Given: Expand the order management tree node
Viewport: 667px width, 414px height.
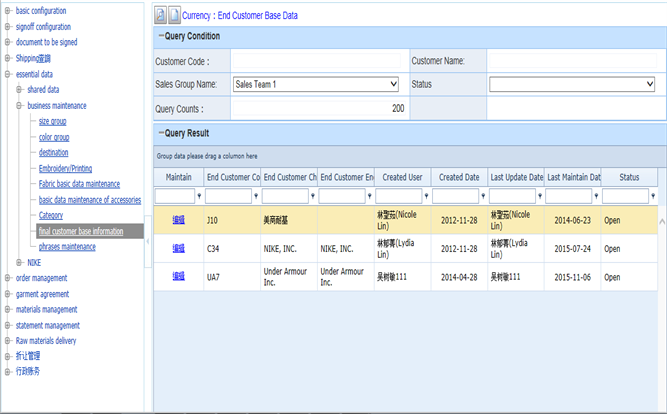Looking at the screenshot, I should (8, 278).
